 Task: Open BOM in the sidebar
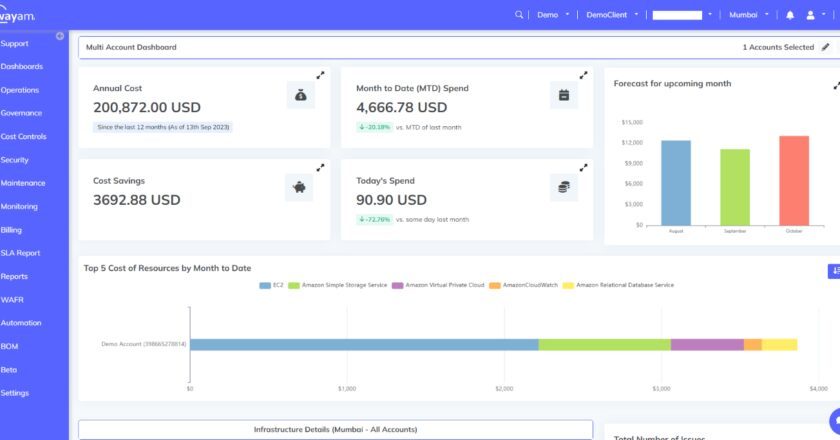coord(9,346)
